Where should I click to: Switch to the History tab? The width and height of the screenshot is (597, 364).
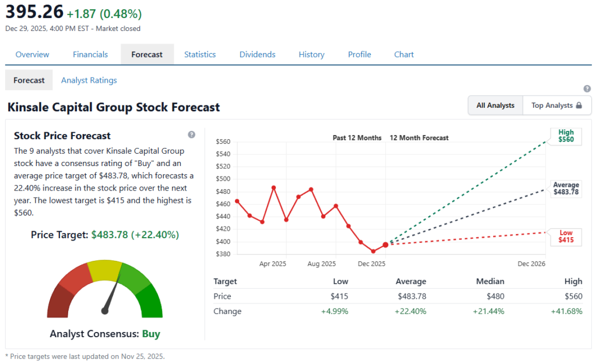tap(311, 54)
